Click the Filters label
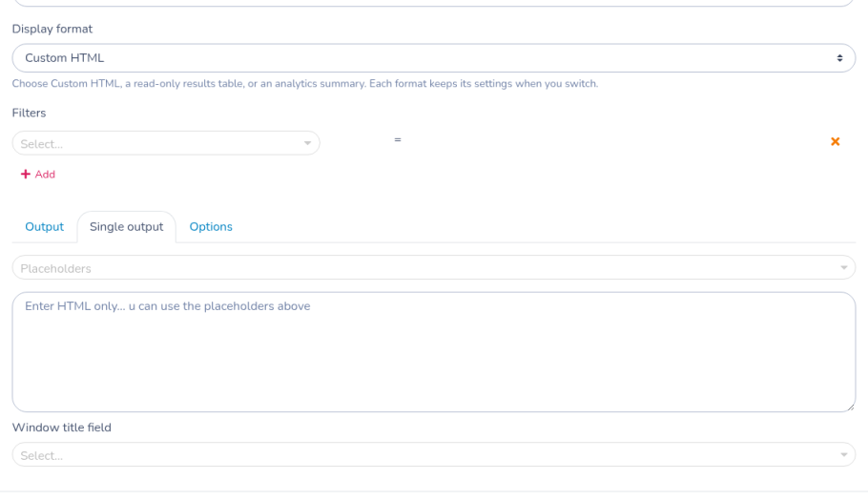This screenshot has height=501, width=868. pos(29,113)
